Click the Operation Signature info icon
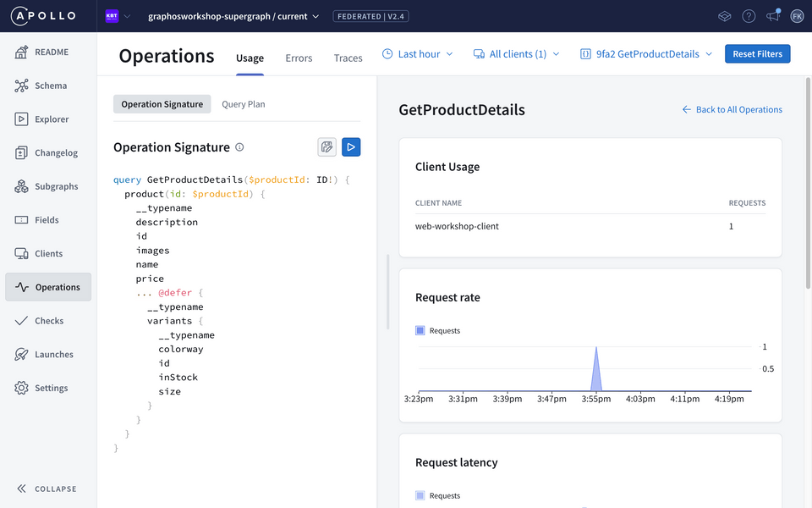This screenshot has width=812, height=508. [x=239, y=147]
